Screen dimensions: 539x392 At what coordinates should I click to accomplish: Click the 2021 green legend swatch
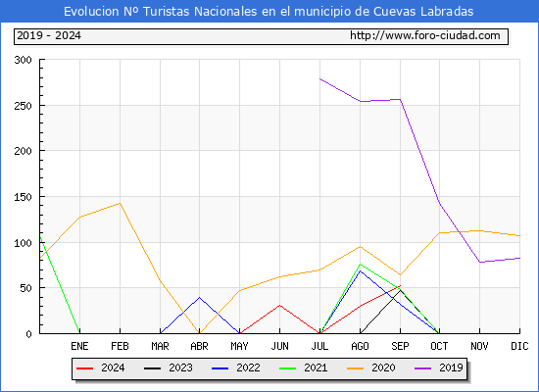coord(288,368)
